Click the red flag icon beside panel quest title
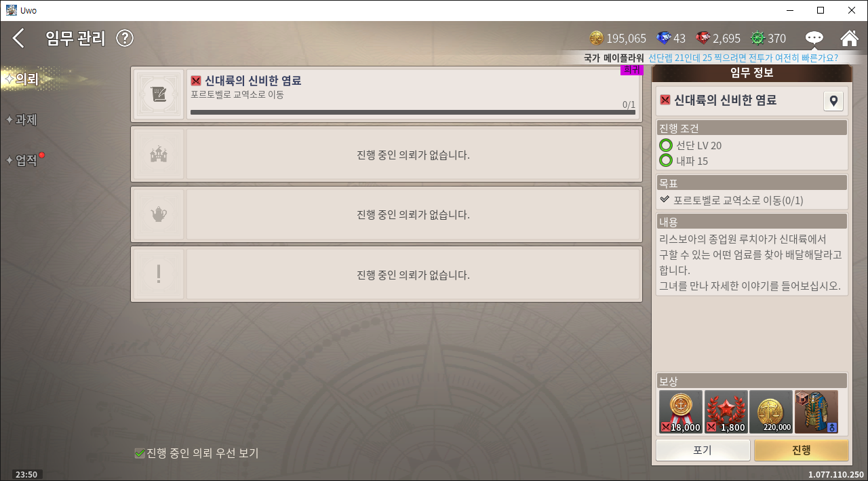Image resolution: width=868 pixels, height=481 pixels. pos(665,100)
